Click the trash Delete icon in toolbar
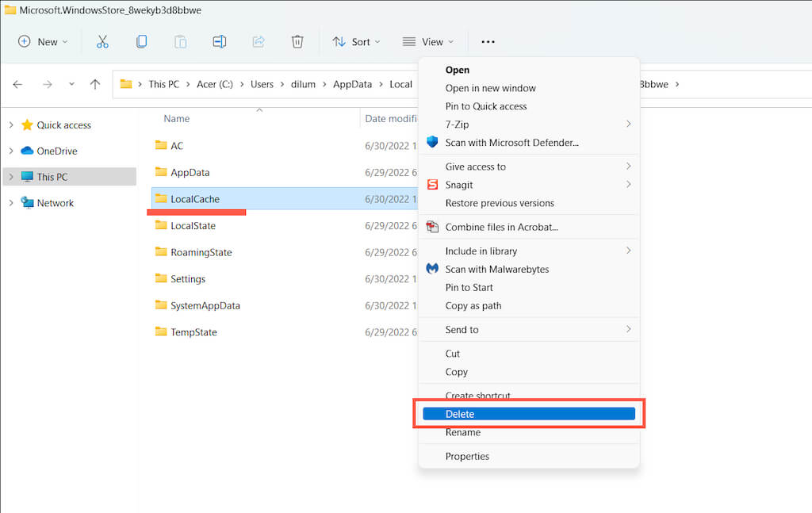812x513 pixels. 297,42
